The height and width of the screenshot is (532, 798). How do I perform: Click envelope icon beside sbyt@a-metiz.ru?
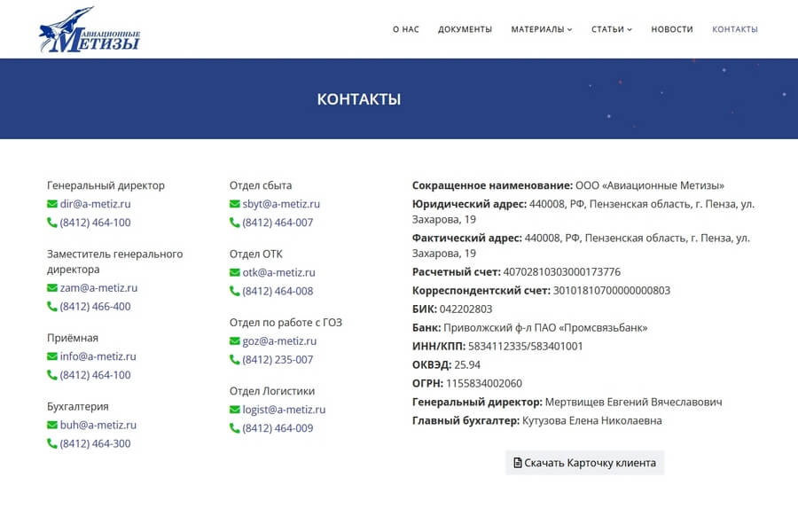pos(235,204)
